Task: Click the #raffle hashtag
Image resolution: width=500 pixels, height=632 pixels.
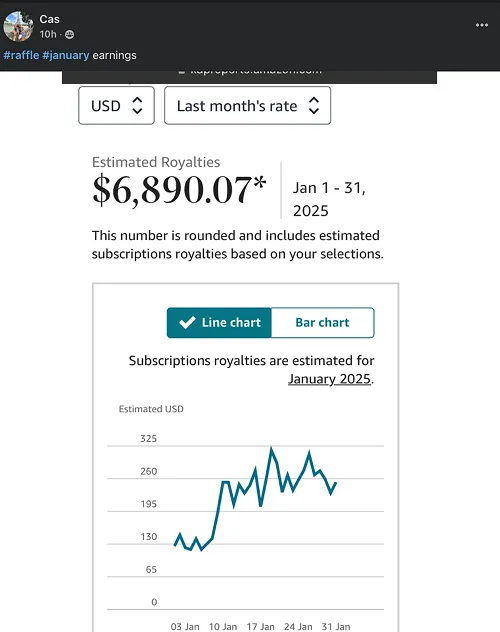Action: 21,55
